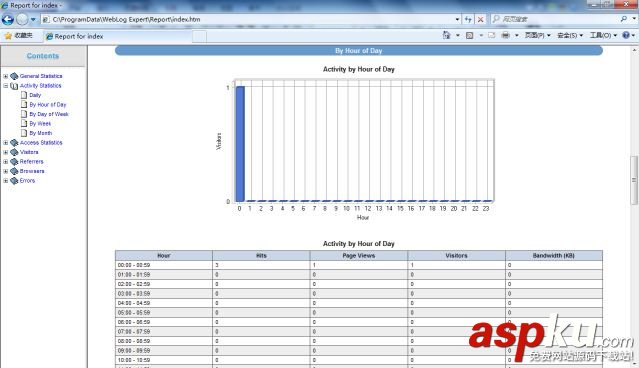This screenshot has height=368, width=639.
Task: Click the Errors book icon
Action: [14, 181]
